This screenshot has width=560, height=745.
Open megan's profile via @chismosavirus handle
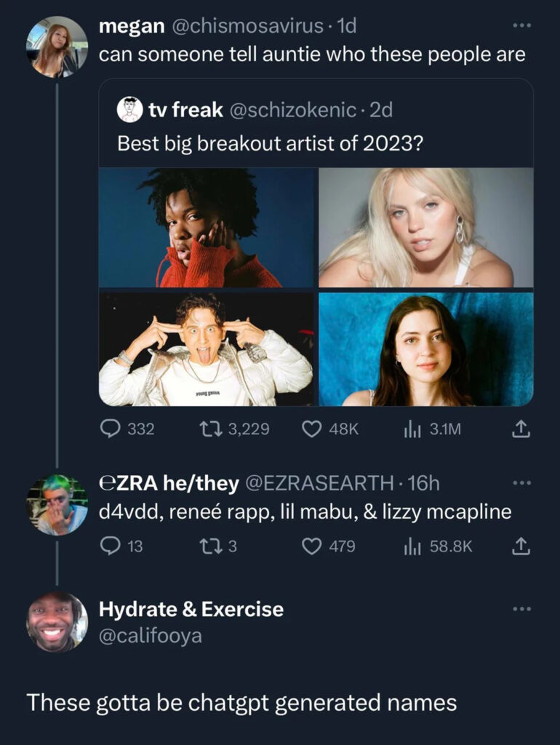click(x=247, y=27)
